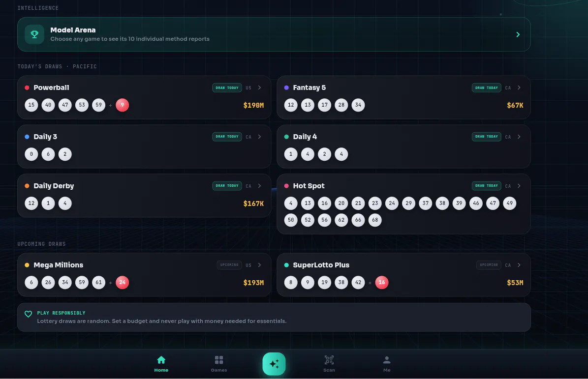Viewport: 588px width, 379px height.
Task: Expand the Mega Millions card chevron
Action: coord(259,265)
